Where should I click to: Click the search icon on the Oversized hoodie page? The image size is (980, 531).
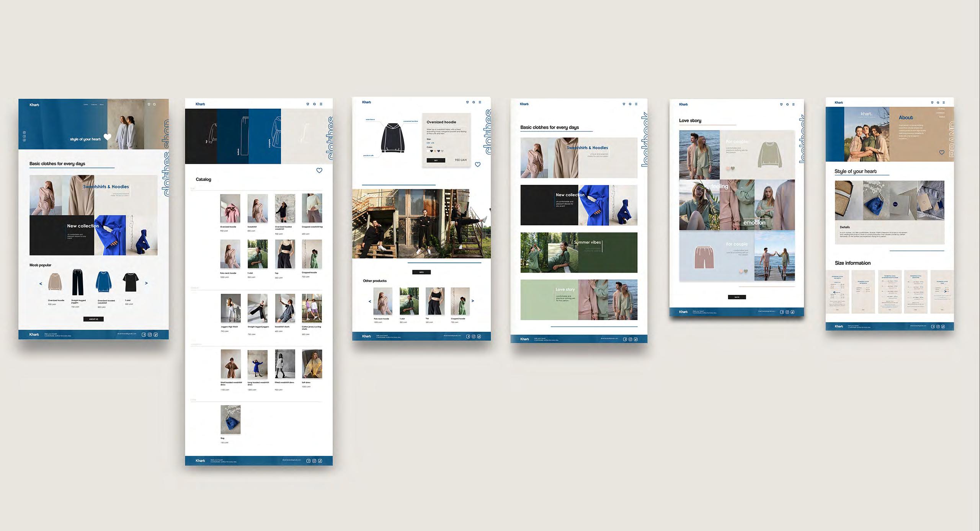coord(474,102)
